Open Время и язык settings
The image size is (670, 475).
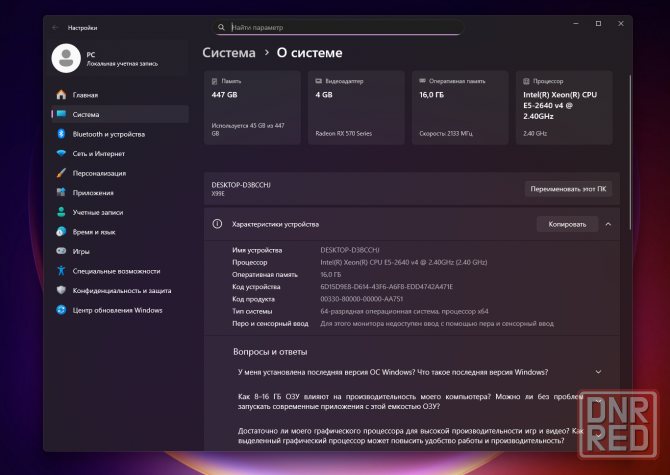[120, 232]
